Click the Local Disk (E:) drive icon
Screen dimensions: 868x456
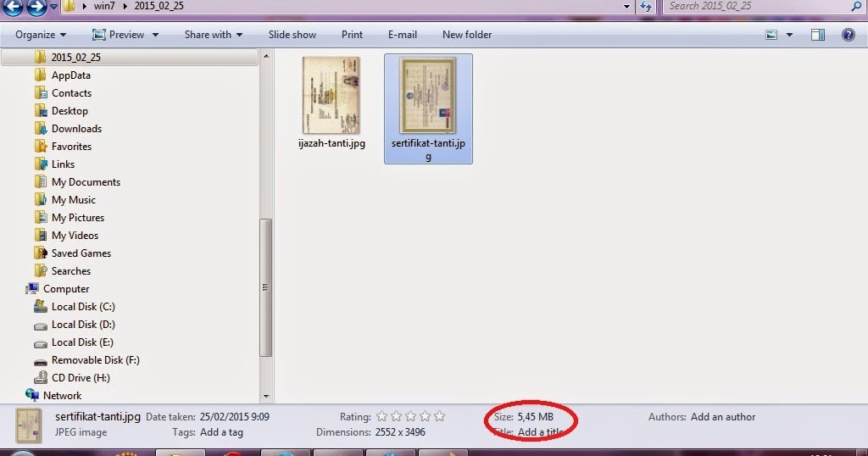pos(41,342)
